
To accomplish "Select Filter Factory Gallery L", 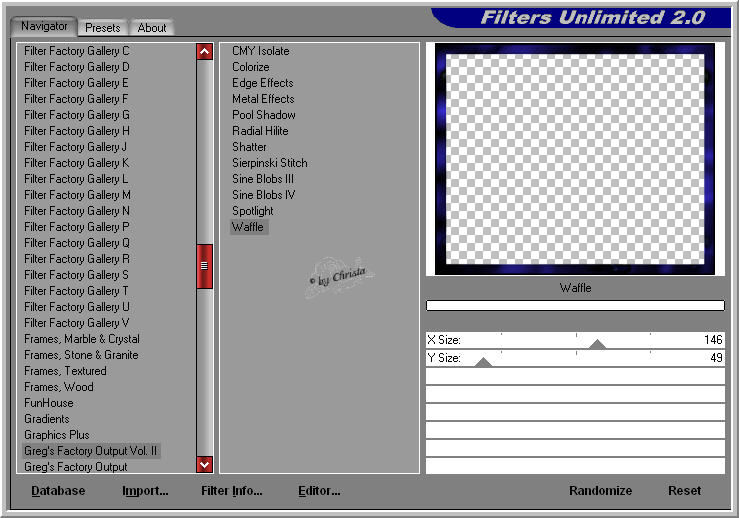I will click(x=76, y=179).
